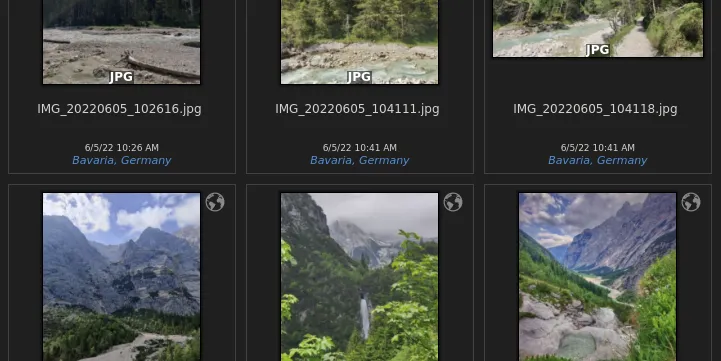Open the valley with rock pool thumbnail
Viewport: 721px width, 361px height.
(x=598, y=277)
